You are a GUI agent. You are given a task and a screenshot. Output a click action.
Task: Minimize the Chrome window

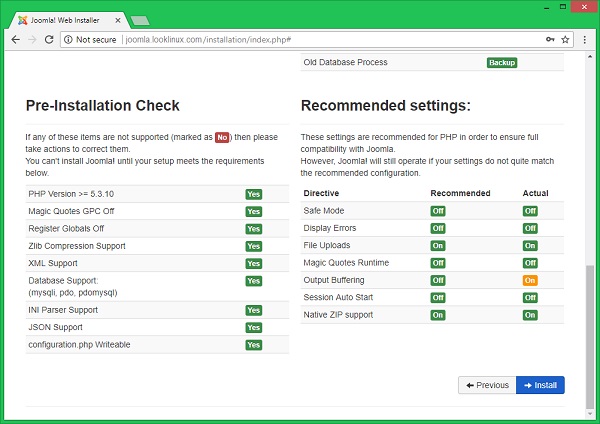pyautogui.click(x=547, y=7)
